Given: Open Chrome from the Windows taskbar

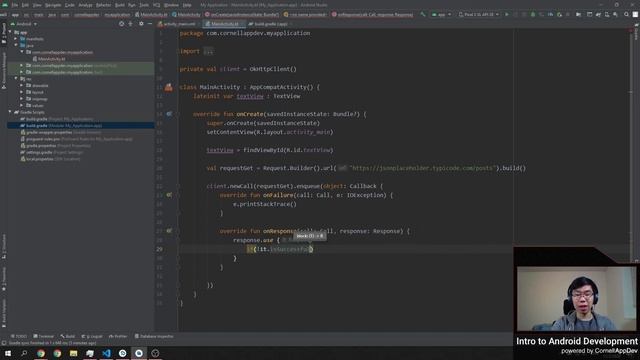Looking at the screenshot, I should click(x=41, y=353).
